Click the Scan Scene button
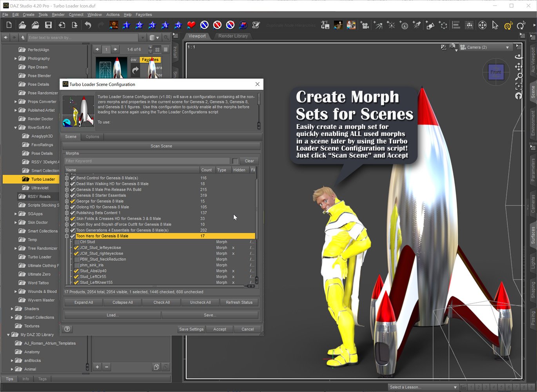This screenshot has width=537, height=392. [161, 146]
